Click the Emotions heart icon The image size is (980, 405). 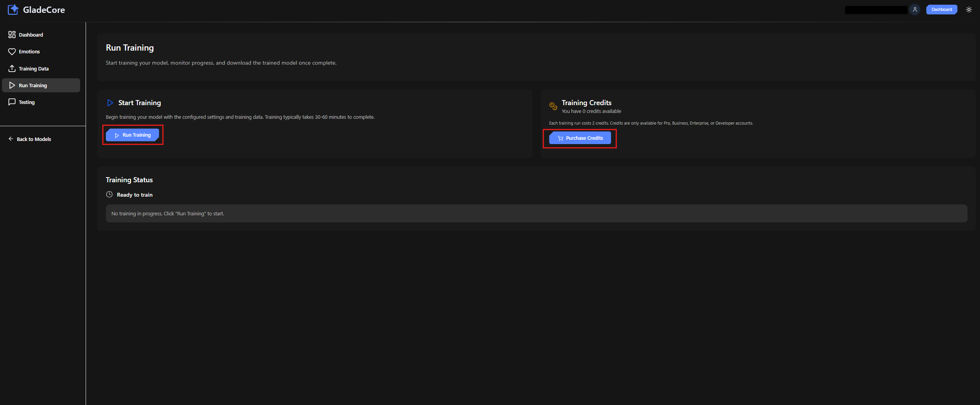pos(11,51)
